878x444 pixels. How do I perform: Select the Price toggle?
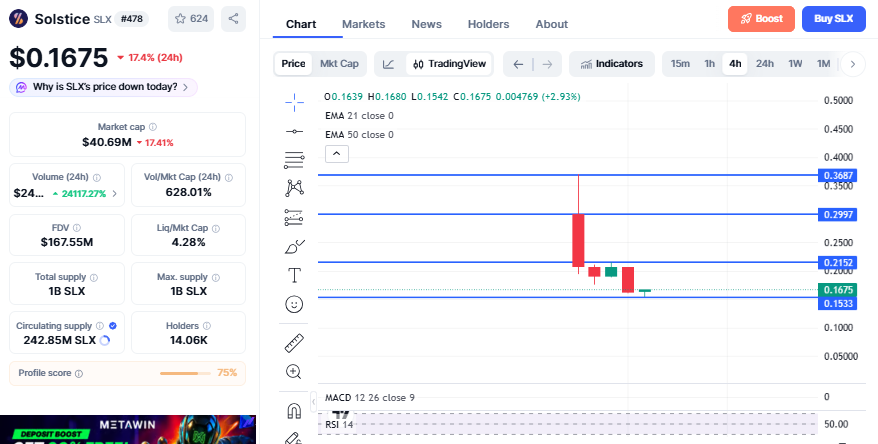tap(293, 64)
